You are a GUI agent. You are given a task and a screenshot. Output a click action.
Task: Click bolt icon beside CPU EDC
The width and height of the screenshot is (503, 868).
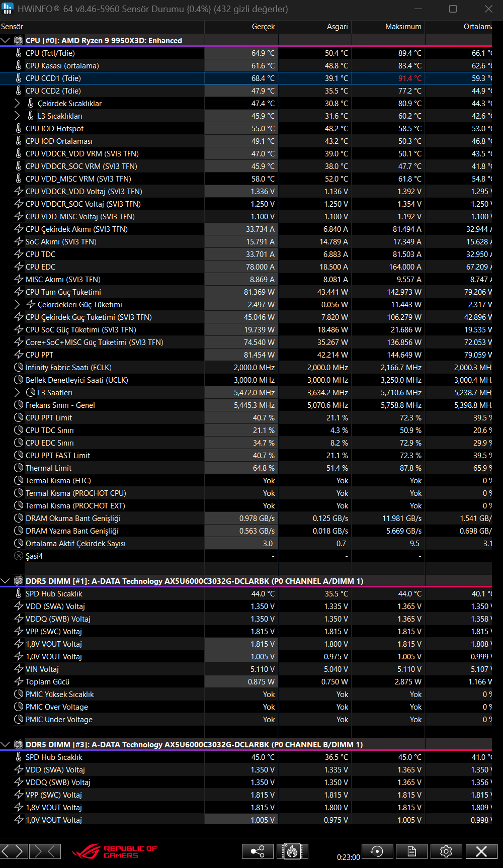(x=19, y=267)
